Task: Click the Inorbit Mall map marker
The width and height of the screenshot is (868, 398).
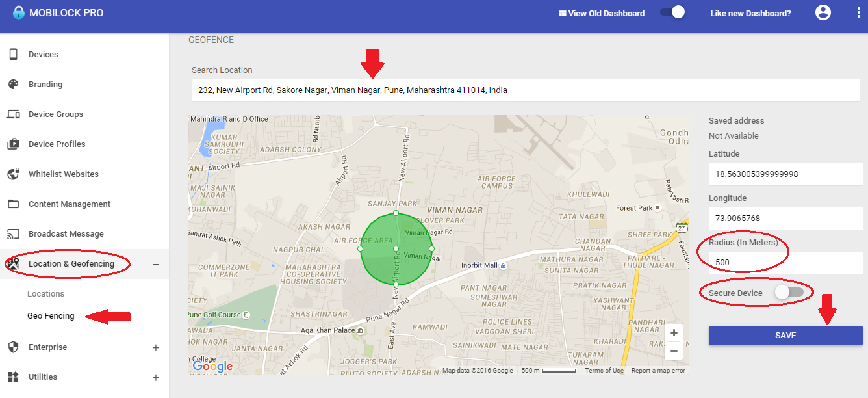Action: (x=503, y=265)
